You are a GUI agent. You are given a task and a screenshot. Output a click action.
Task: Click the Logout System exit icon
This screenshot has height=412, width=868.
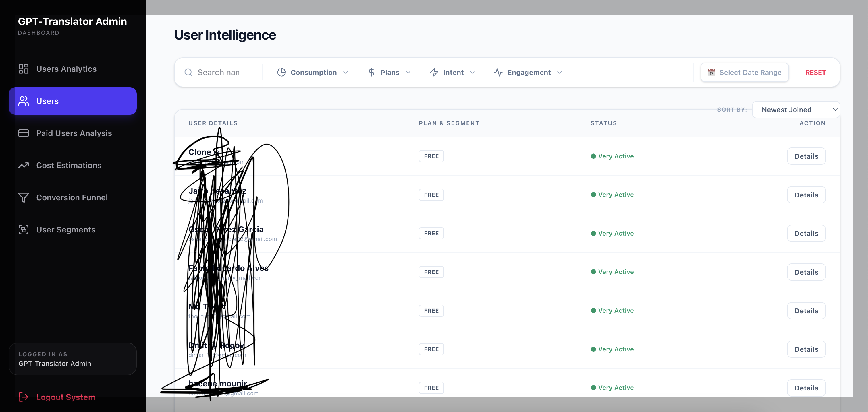pyautogui.click(x=23, y=397)
